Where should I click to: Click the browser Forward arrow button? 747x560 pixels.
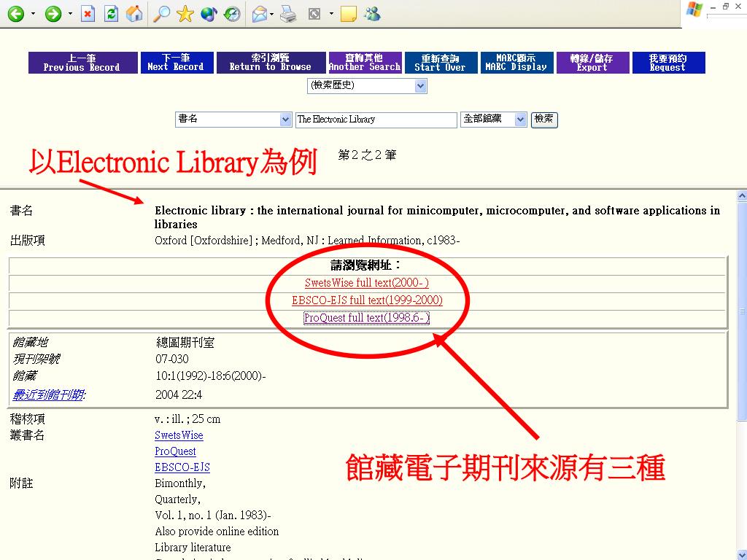[x=53, y=14]
